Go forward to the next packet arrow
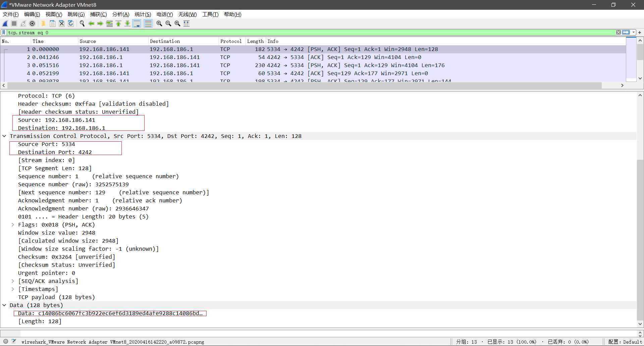Screen dimensions: 644x346 click(100, 23)
